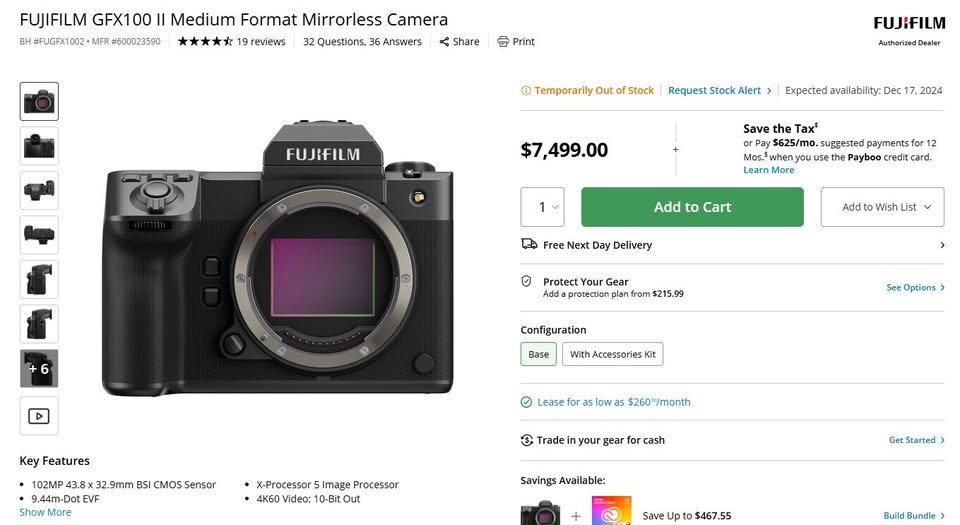Show More key features
This screenshot has height=525, width=960.
[45, 512]
